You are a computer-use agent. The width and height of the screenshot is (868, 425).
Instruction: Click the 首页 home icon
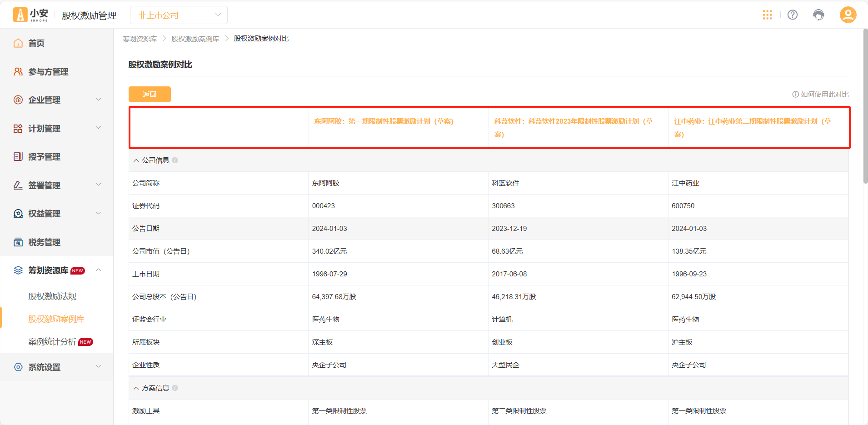18,43
